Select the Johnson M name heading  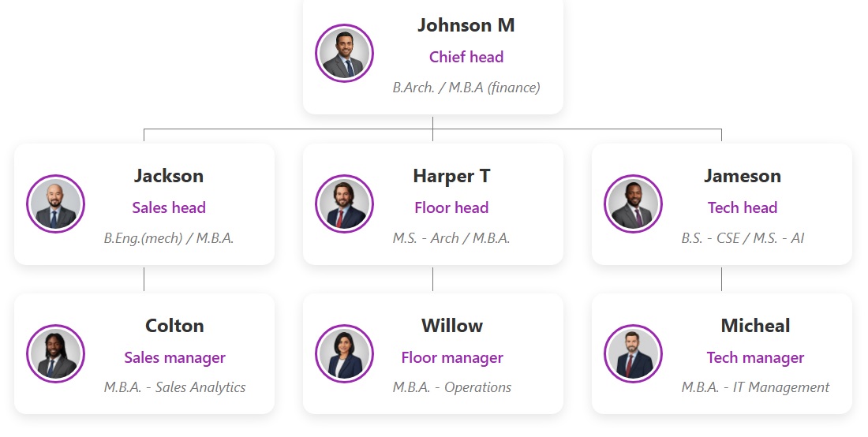466,25
